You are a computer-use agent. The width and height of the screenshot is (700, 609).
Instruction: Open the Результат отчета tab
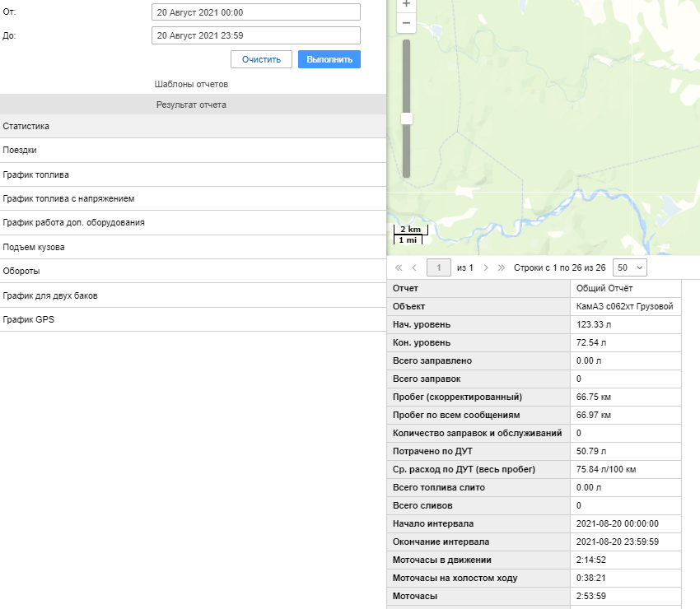point(191,105)
